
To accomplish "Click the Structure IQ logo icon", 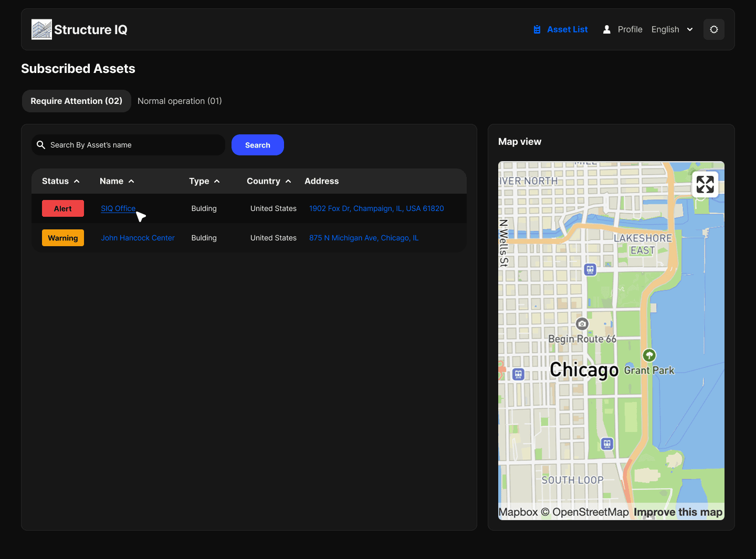I will pos(41,29).
